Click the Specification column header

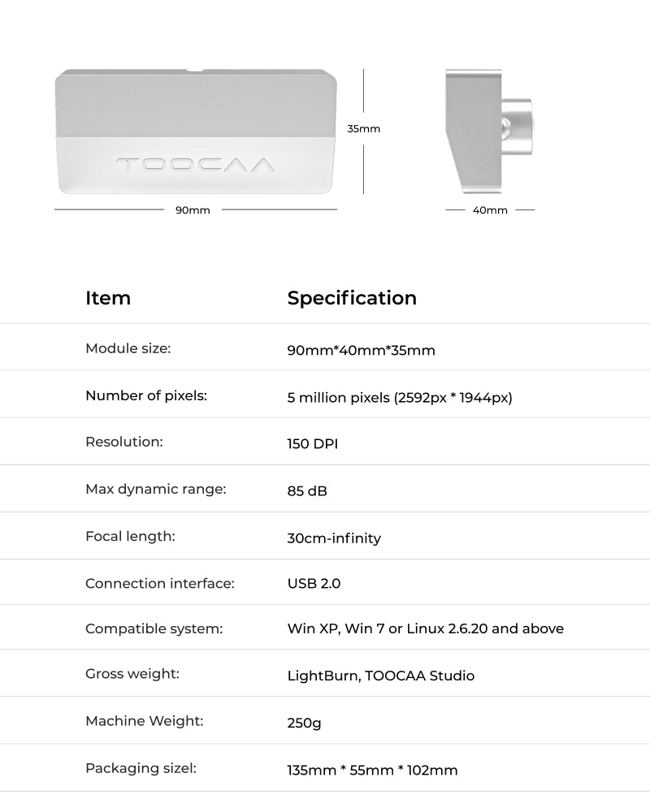click(x=352, y=298)
